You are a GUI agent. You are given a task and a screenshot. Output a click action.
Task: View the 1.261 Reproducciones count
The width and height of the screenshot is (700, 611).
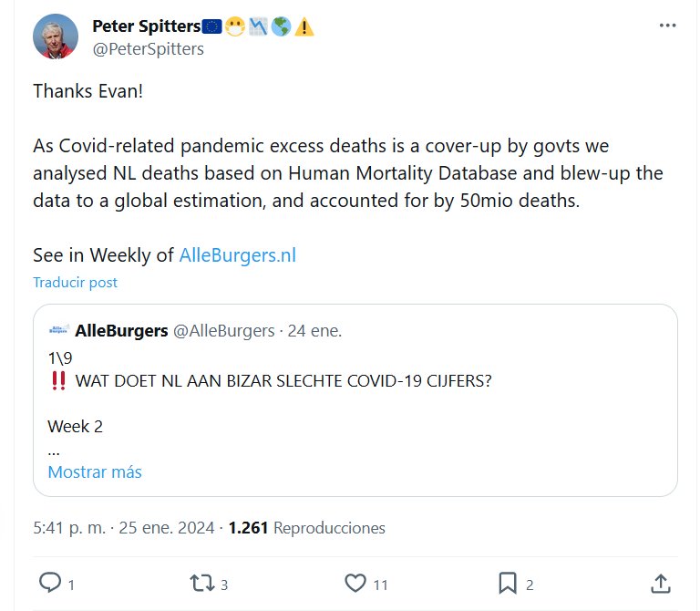pyautogui.click(x=306, y=527)
